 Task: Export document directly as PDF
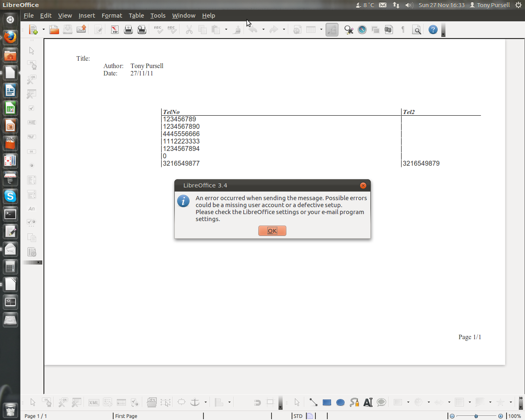(115, 30)
